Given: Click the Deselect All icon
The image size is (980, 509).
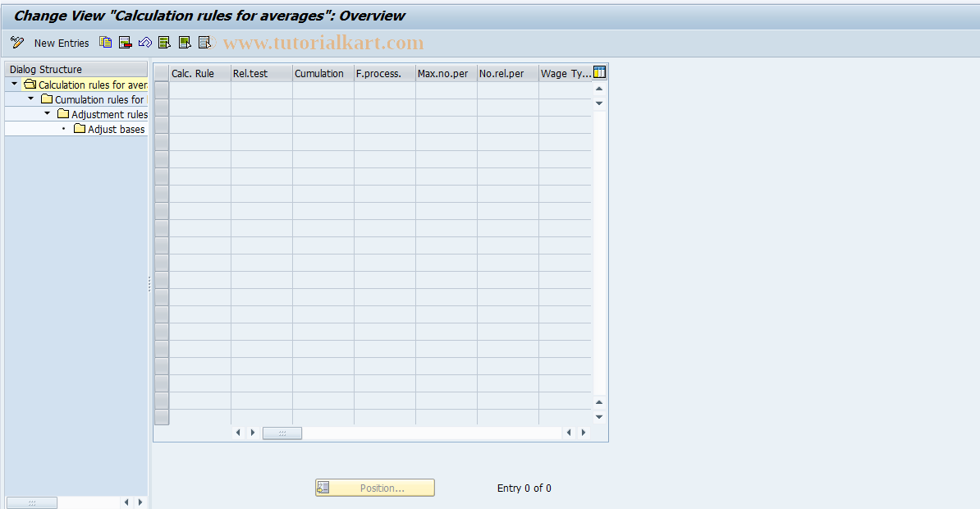Looking at the screenshot, I should (204, 43).
